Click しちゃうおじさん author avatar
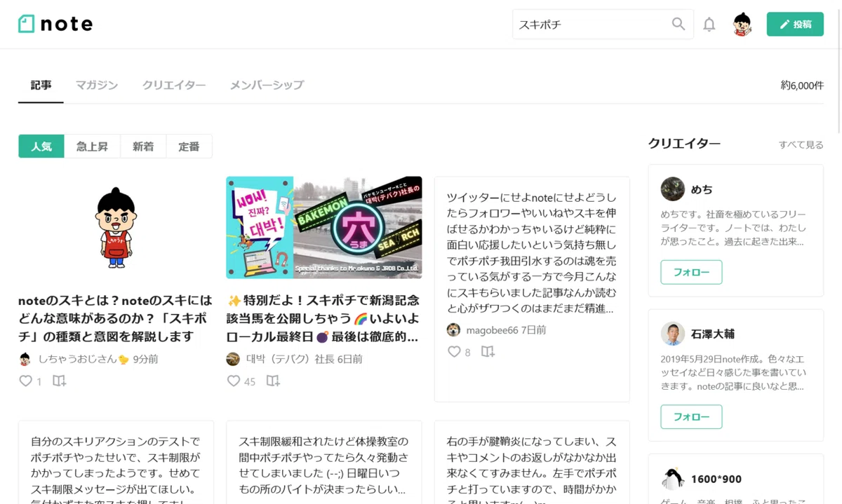Screen dimensions: 842x504 tap(25, 359)
